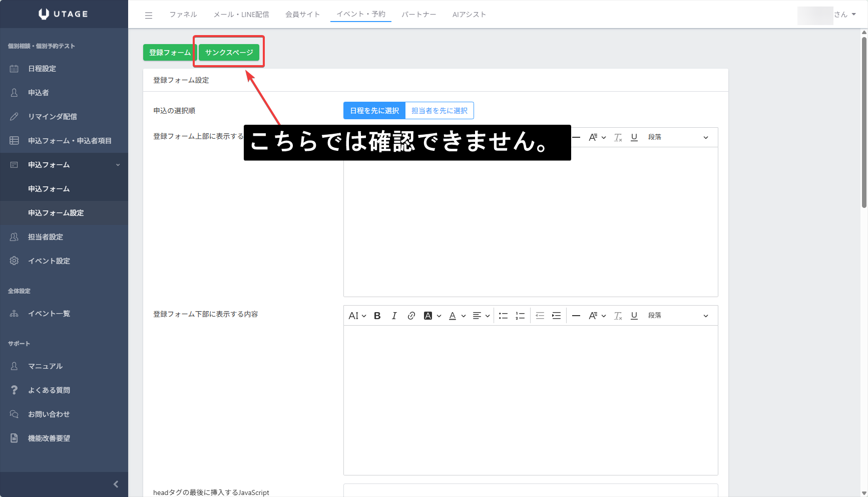The height and width of the screenshot is (497, 868).
Task: Insert numbered list in the lower editor
Action: (x=520, y=316)
